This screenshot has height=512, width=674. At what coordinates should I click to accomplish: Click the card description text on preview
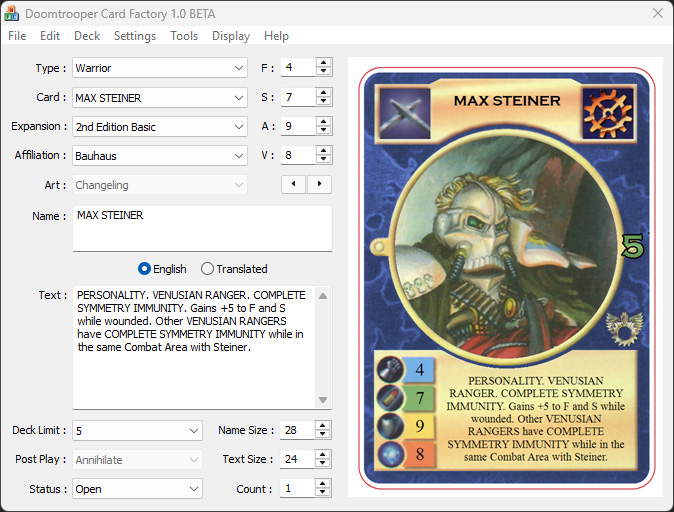pyautogui.click(x=536, y=419)
